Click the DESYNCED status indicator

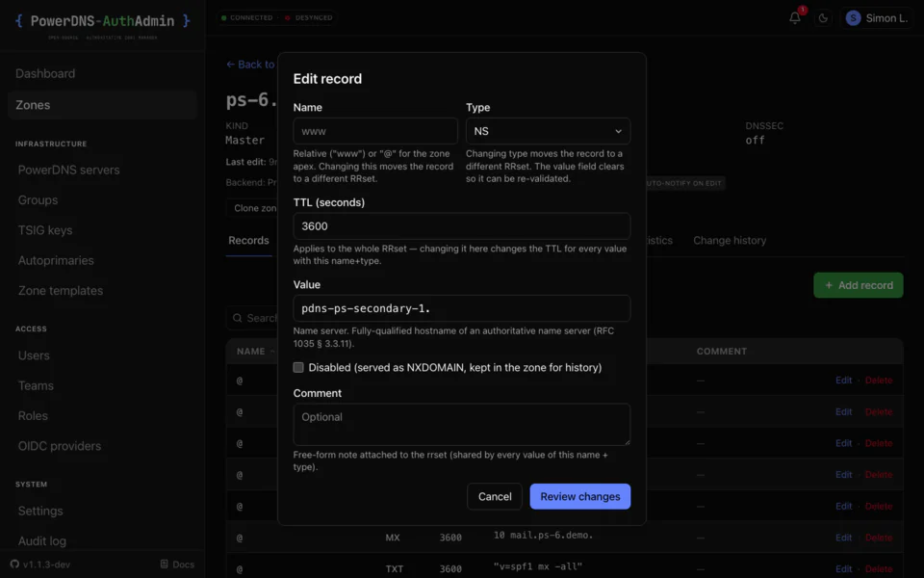click(x=309, y=17)
